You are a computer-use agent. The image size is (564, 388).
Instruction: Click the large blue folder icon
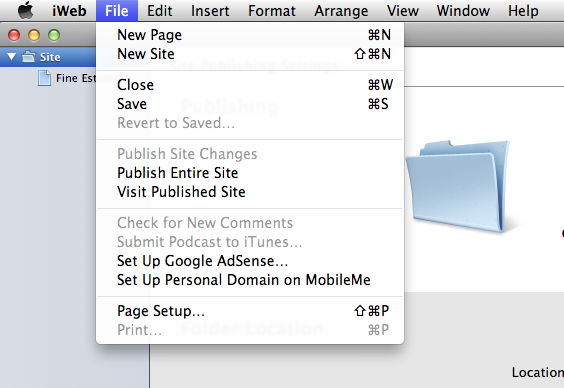(x=459, y=186)
